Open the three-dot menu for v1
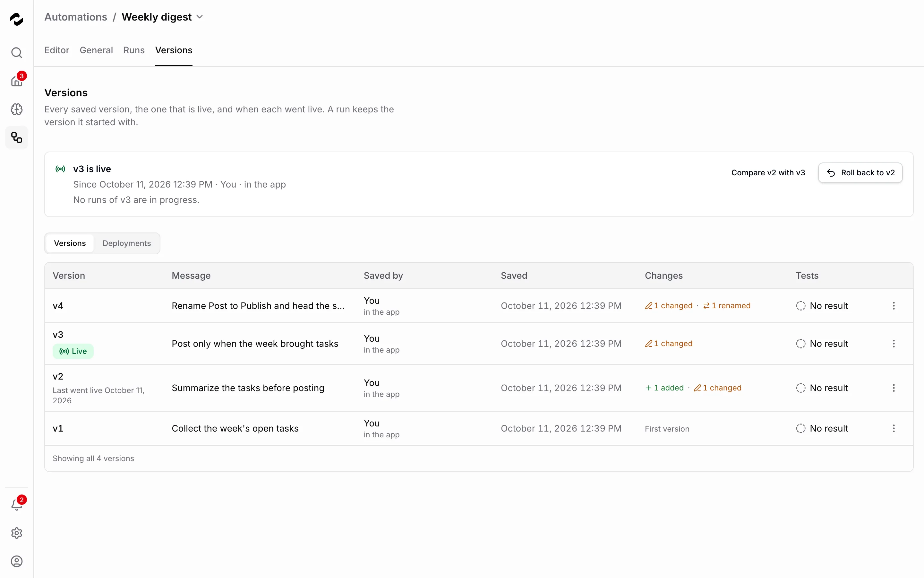924x578 pixels. point(894,429)
